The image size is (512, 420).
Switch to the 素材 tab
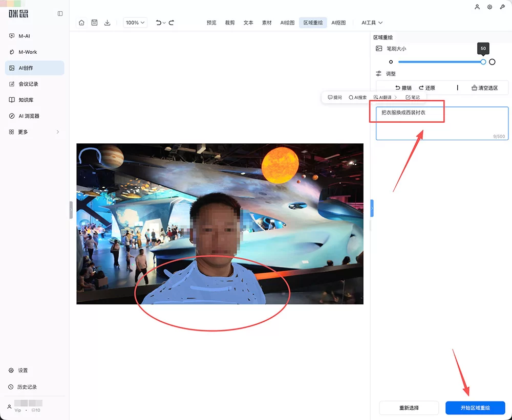pyautogui.click(x=267, y=23)
